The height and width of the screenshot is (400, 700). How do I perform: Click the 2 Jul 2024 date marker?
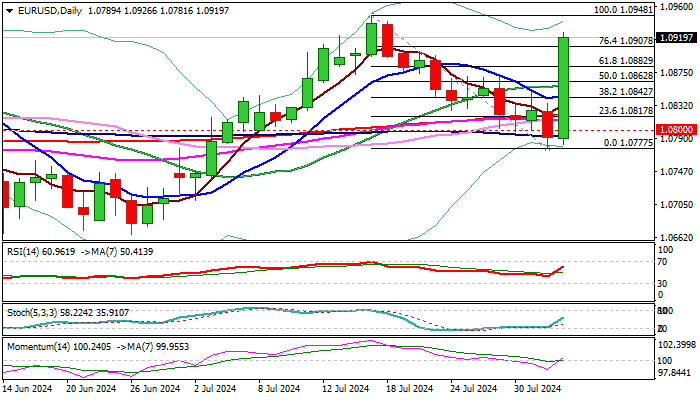213,389
